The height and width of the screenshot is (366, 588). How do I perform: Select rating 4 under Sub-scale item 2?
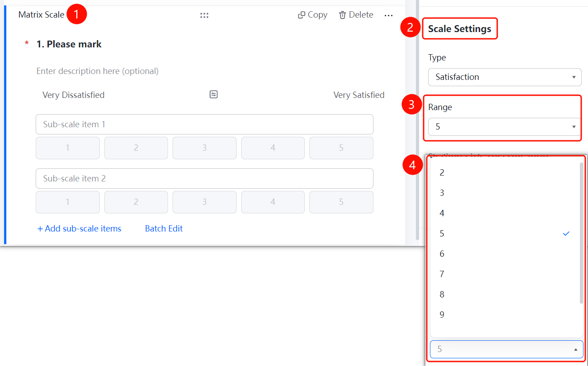(273, 202)
